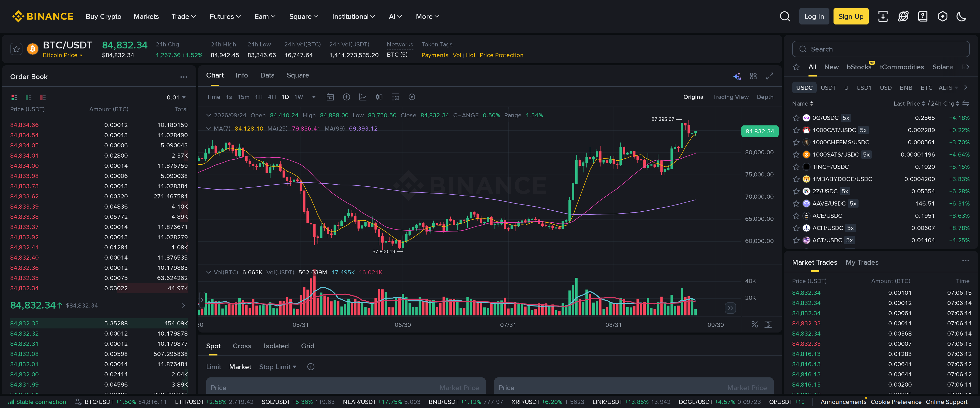Select the 1W time interval
980x408 pixels.
[299, 97]
